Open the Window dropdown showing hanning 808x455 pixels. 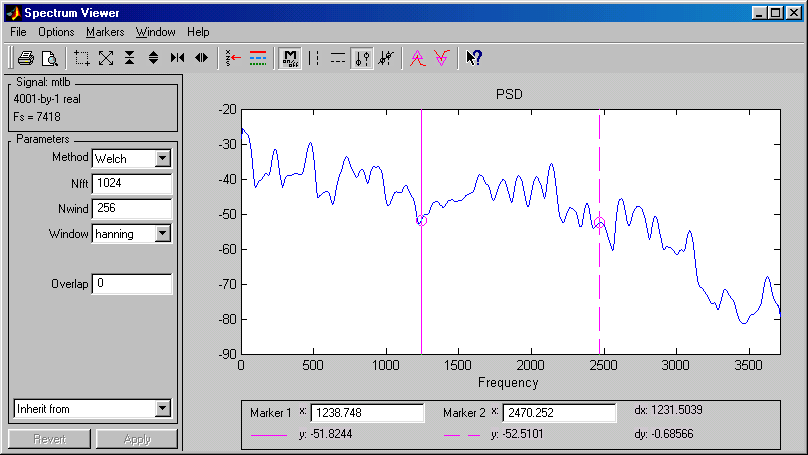pos(163,234)
